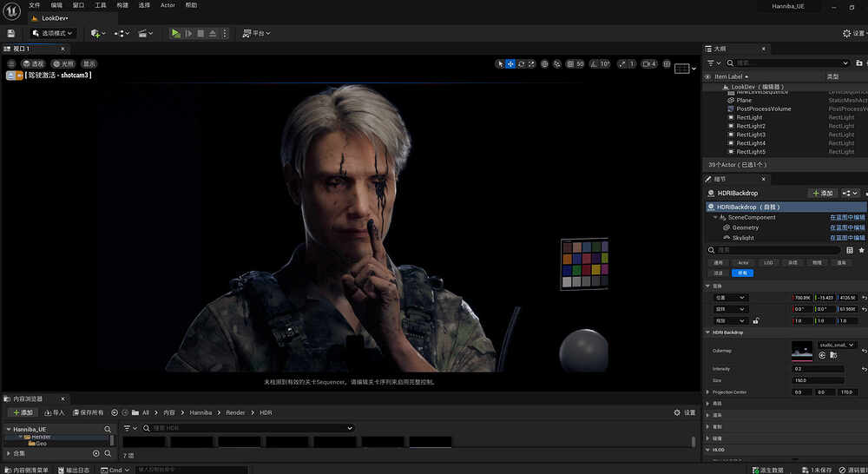Screen dimensions: 868x474
Task: Select the translate move tool in viewport
Action: coord(510,63)
